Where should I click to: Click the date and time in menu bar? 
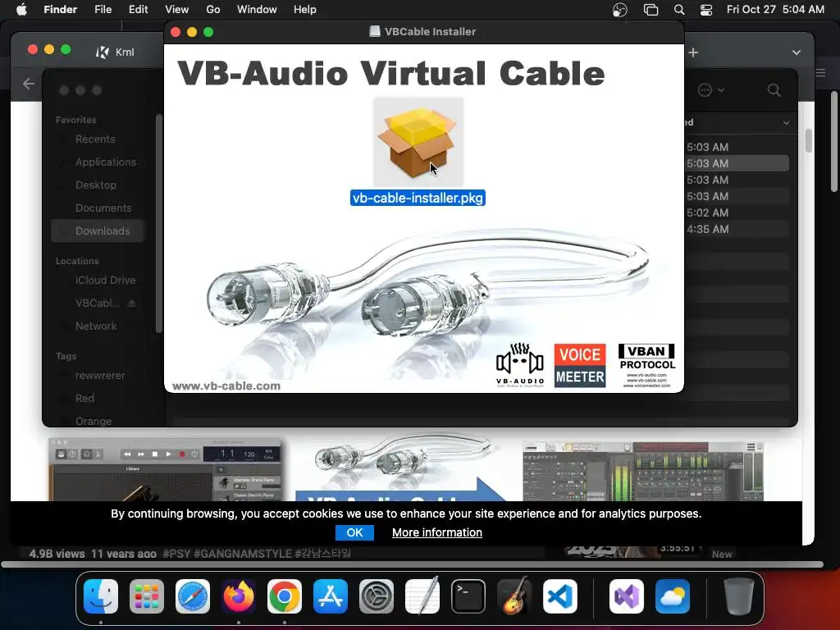775,10
